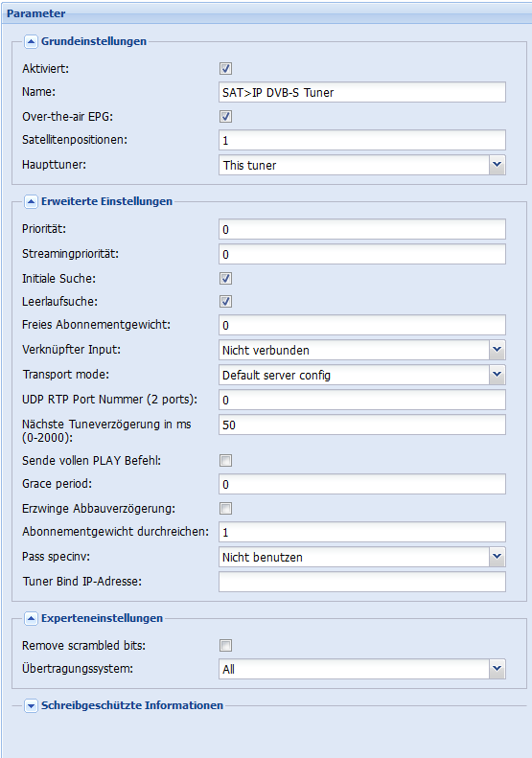Expand Schreibgeschützte Informationen section

(x=31, y=706)
